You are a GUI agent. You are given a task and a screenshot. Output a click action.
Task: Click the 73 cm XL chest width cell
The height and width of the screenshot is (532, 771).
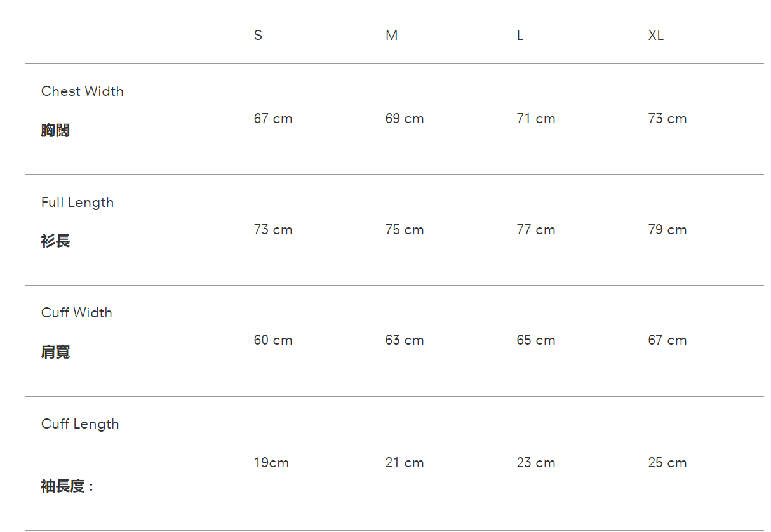[667, 119]
